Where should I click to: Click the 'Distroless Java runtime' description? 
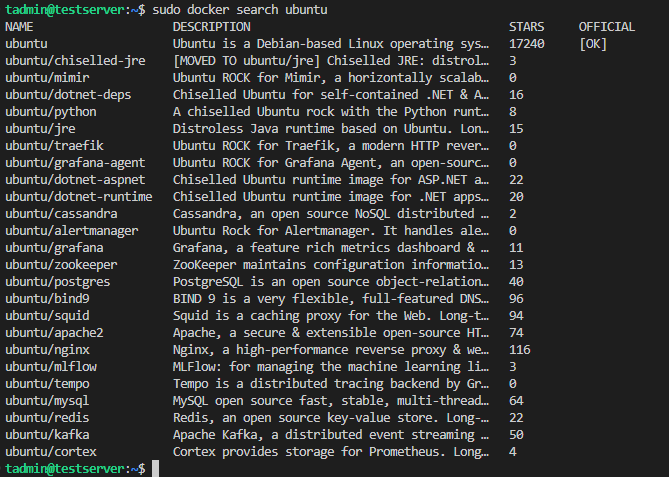[331, 129]
